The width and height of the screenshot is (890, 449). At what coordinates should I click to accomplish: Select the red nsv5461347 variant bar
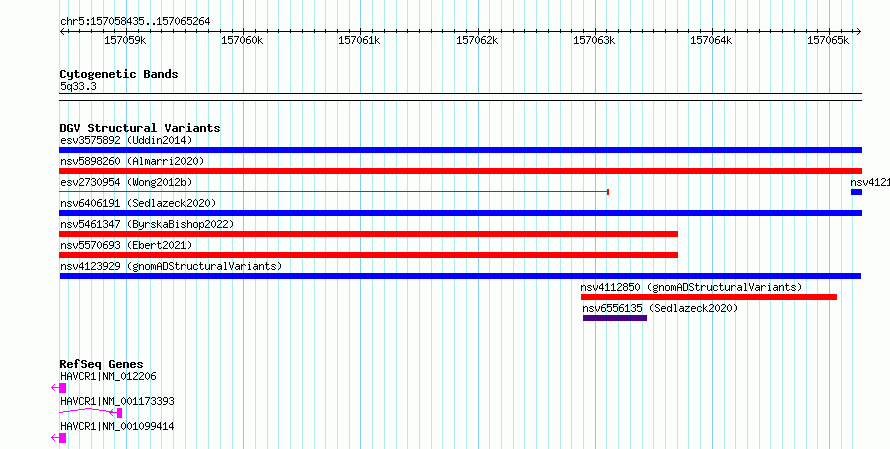[368, 234]
